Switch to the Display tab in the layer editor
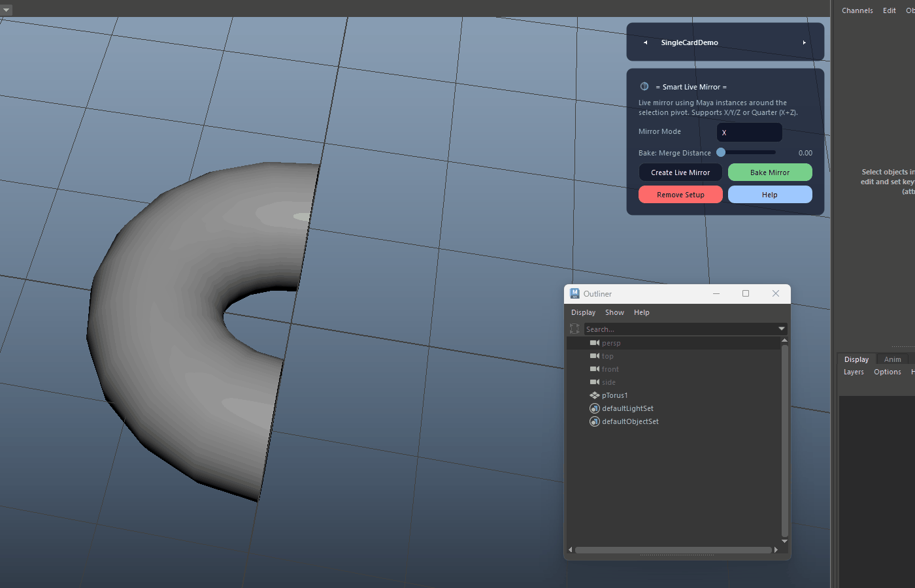This screenshot has height=588, width=915. pos(856,359)
